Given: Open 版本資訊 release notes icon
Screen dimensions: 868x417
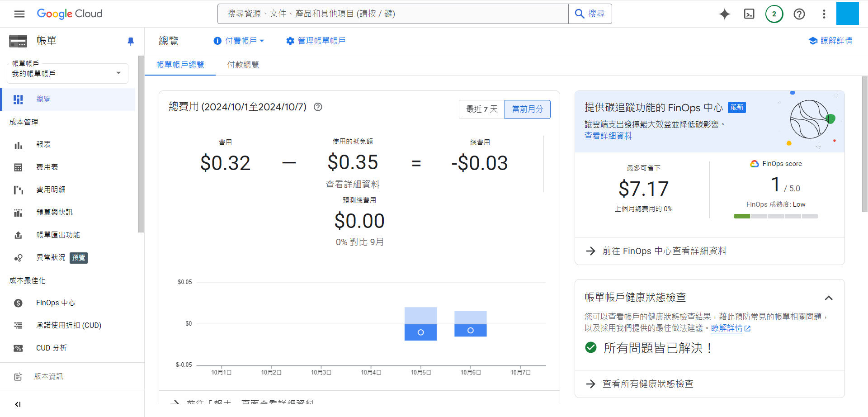Looking at the screenshot, I should [x=18, y=377].
